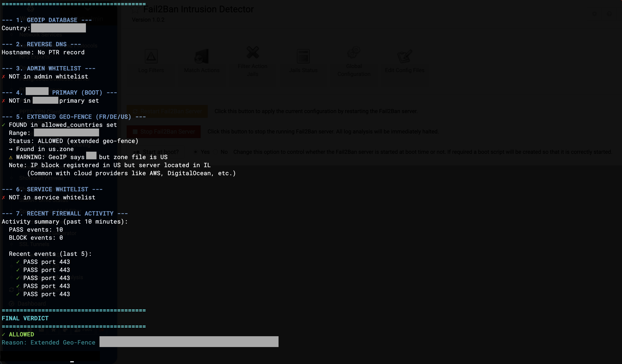This screenshot has height=364, width=622.
Task: Open the Global Configuration gears icon
Action: (354, 53)
